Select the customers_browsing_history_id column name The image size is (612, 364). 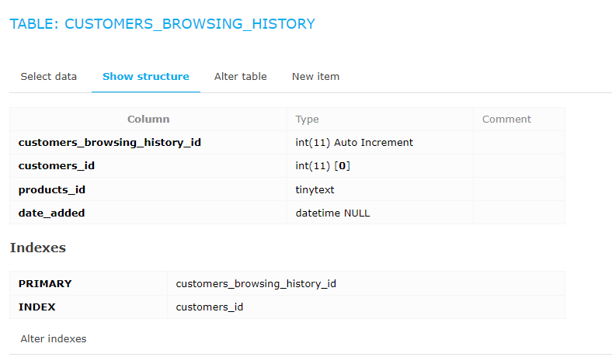click(110, 142)
